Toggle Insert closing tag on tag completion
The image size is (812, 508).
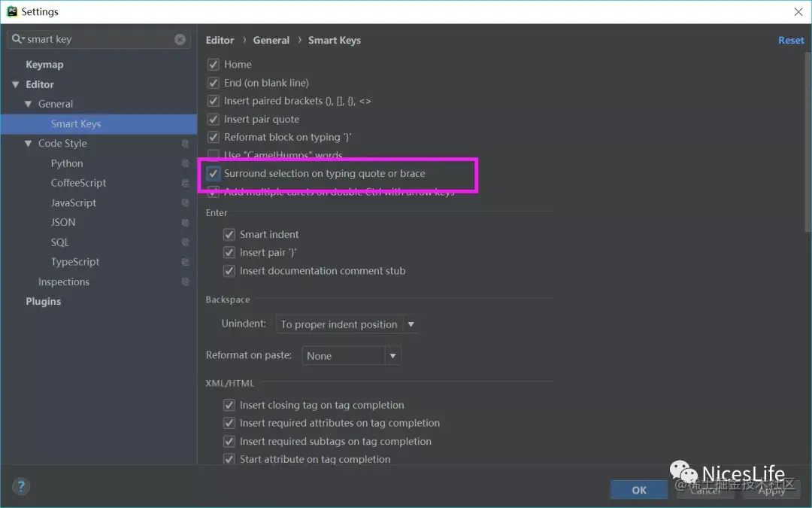(229, 405)
